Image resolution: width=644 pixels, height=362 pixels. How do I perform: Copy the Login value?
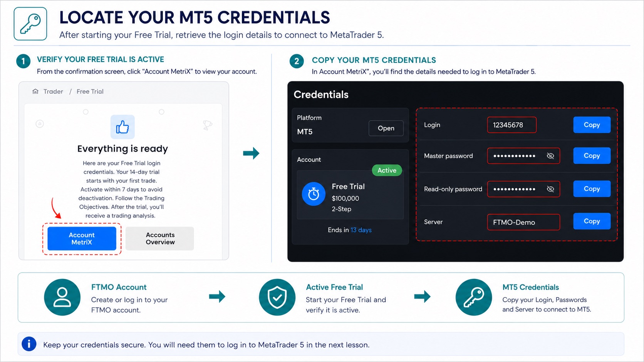pos(592,125)
